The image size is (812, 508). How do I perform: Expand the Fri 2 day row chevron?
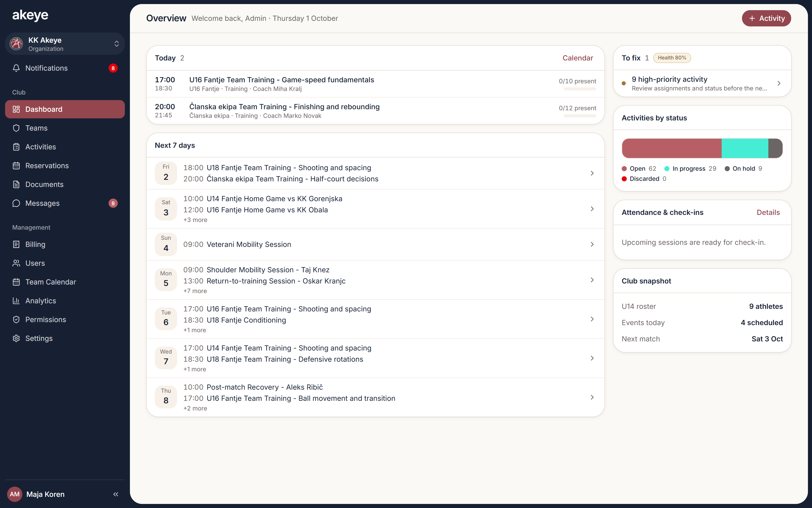point(592,173)
